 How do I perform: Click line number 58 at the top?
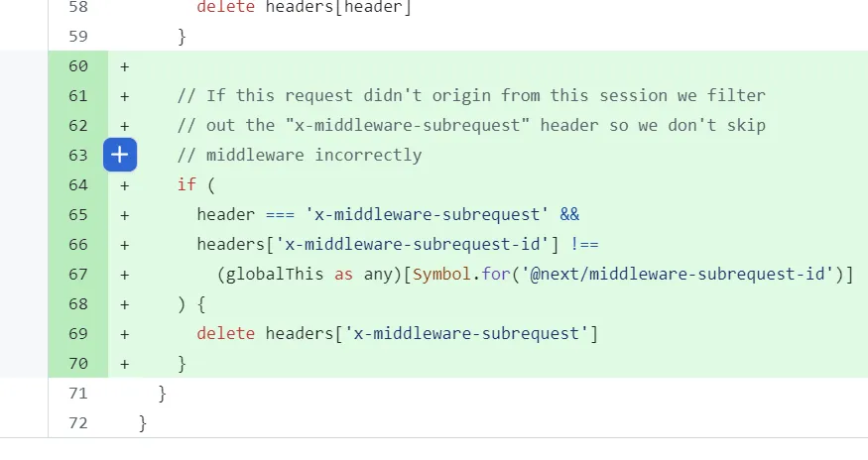[x=78, y=7]
